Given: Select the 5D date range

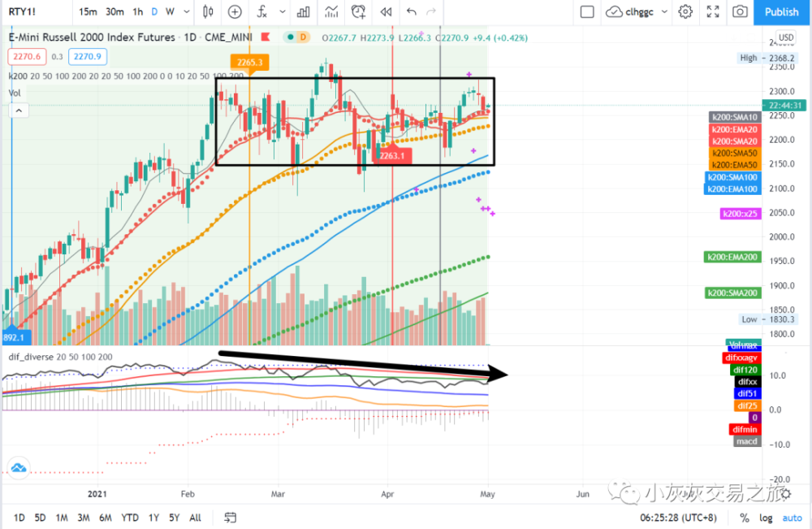Looking at the screenshot, I should [x=40, y=518].
